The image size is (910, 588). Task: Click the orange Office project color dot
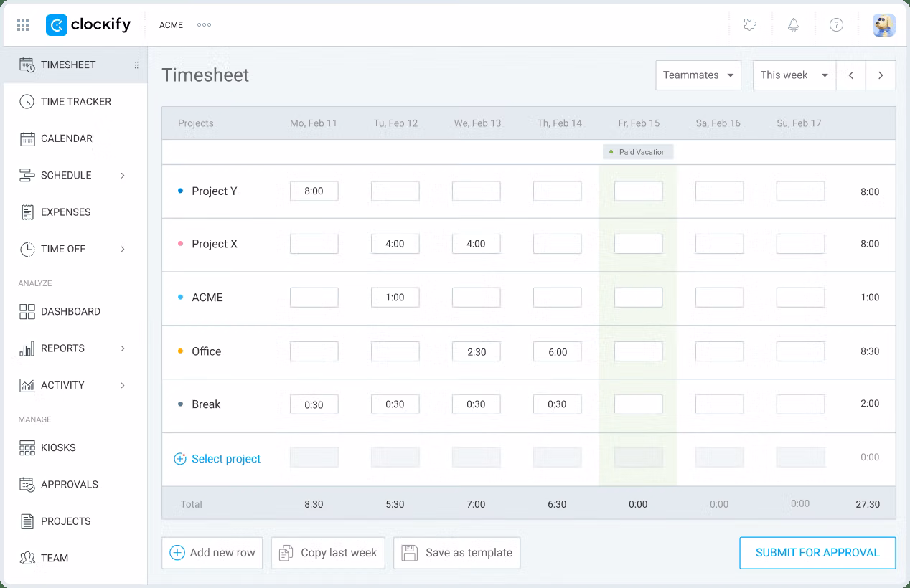click(180, 351)
